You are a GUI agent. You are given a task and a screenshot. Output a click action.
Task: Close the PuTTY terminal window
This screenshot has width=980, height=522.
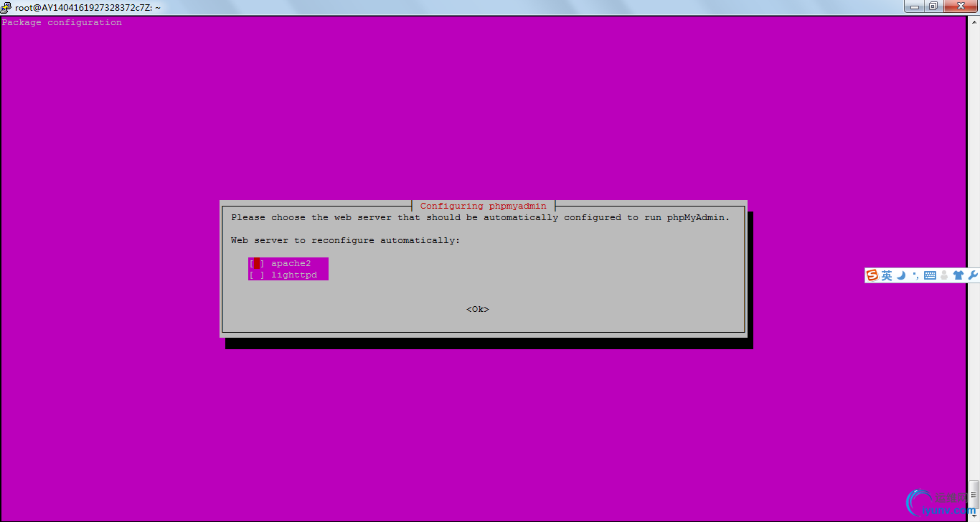point(960,6)
